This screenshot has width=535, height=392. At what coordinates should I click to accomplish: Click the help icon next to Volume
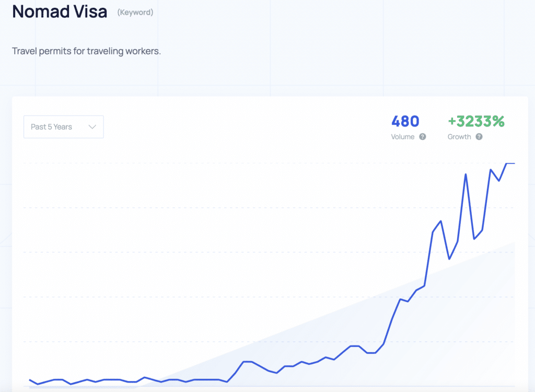point(423,137)
